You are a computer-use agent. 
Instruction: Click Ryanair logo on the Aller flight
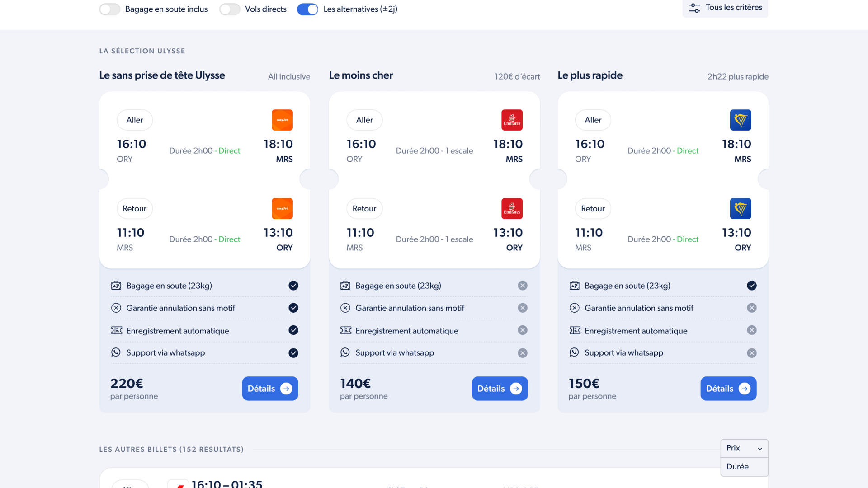(741, 120)
